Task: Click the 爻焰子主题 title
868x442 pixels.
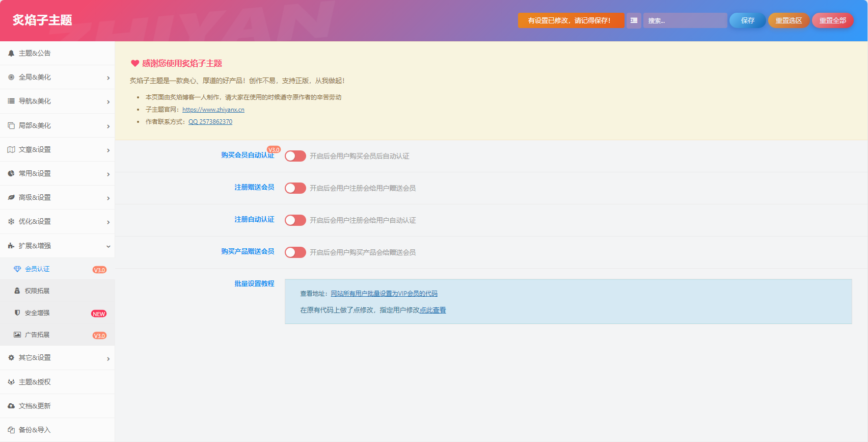Action: coord(42,20)
